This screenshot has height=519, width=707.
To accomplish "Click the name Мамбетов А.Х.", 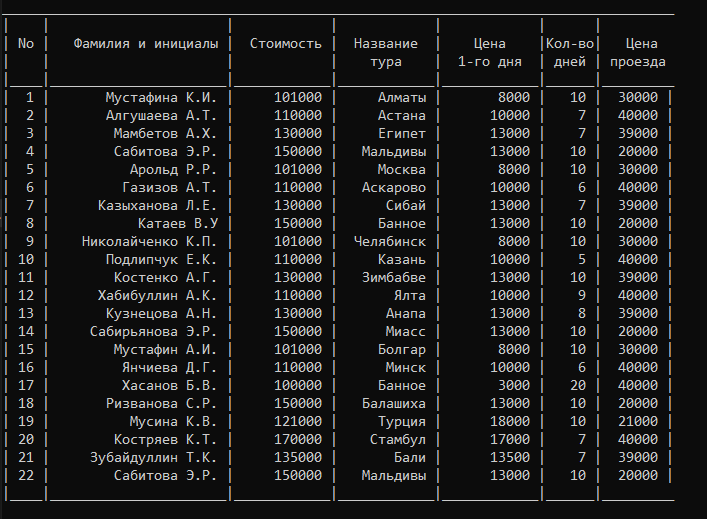I will pos(165,133).
